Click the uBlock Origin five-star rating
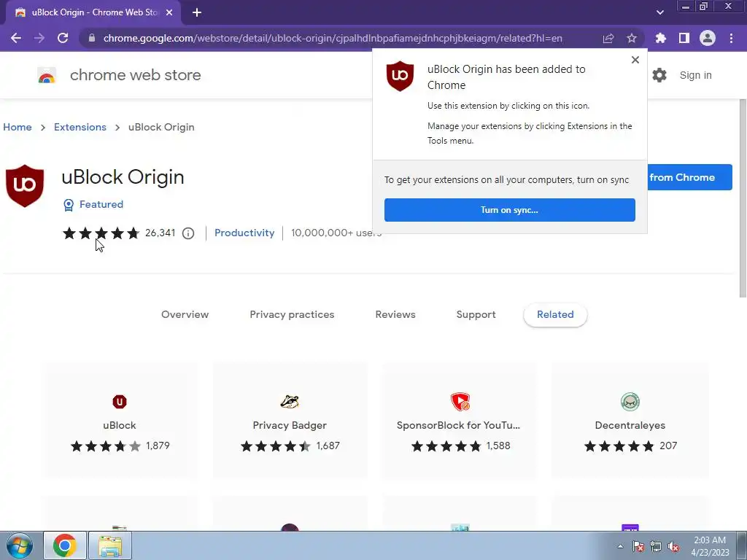Screen dimensions: 747x560 [x=101, y=233]
